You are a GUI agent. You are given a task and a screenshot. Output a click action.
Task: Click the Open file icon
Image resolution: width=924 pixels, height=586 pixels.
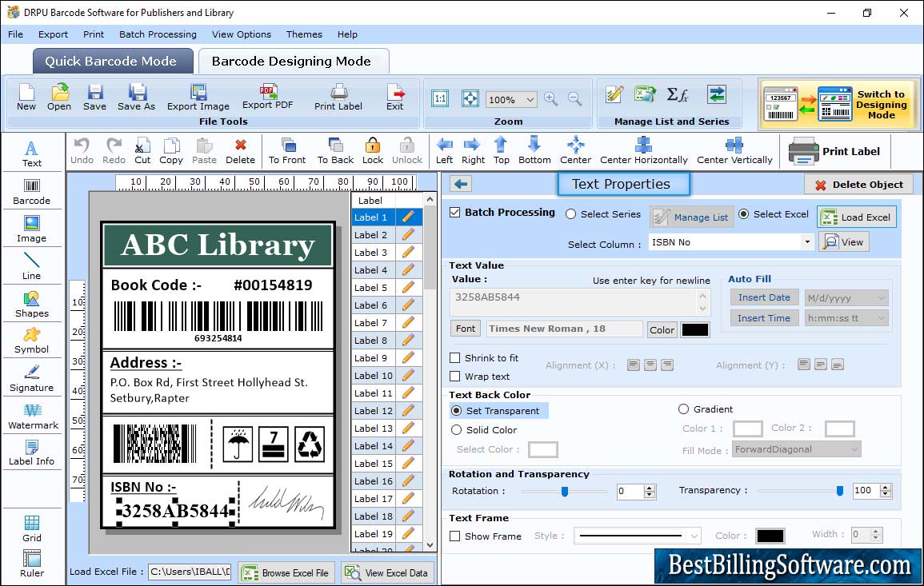(59, 98)
